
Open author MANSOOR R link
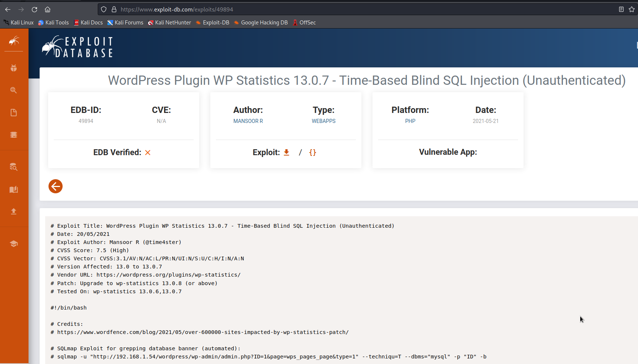point(248,121)
